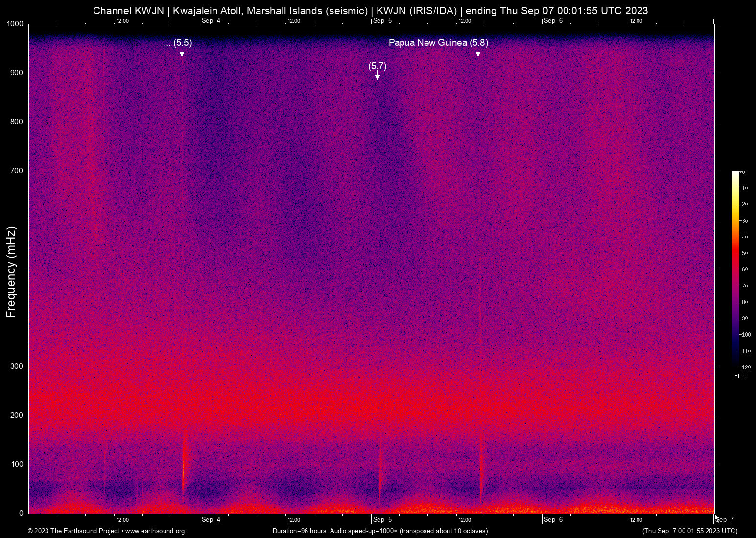Select the "(5.7)" earthquake label
Viewport: 756px width, 538px height.
(377, 66)
